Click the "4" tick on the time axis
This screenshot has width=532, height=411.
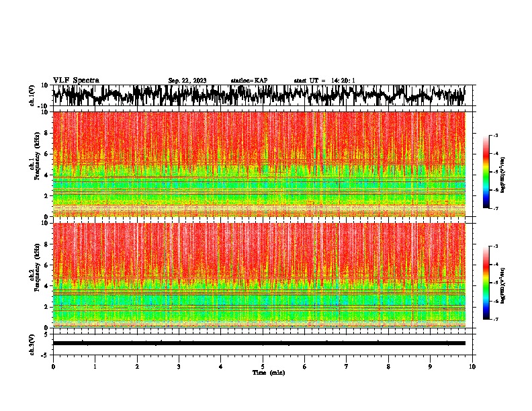click(x=221, y=367)
